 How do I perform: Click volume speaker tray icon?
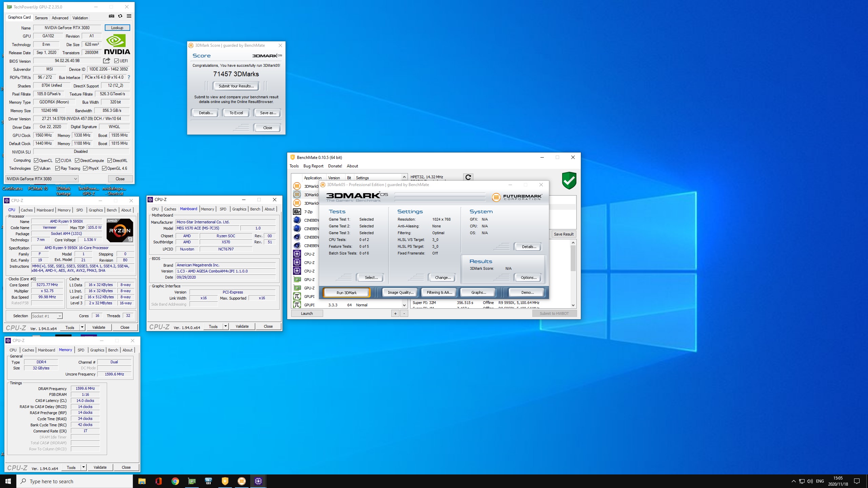[810, 481]
